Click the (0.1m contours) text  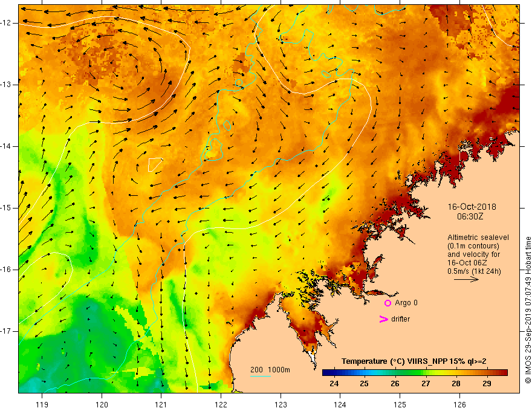pyautogui.click(x=473, y=246)
